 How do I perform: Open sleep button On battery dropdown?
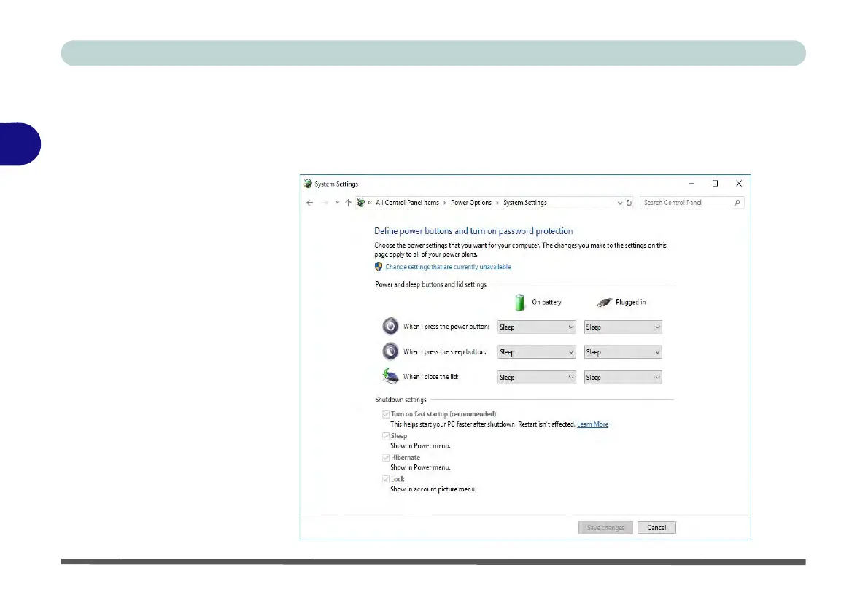[536, 352]
